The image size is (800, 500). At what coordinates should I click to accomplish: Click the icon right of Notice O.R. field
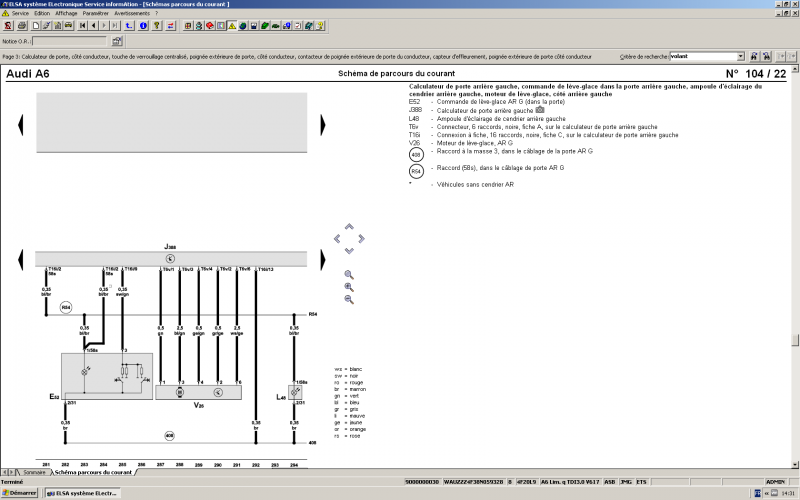tap(117, 41)
